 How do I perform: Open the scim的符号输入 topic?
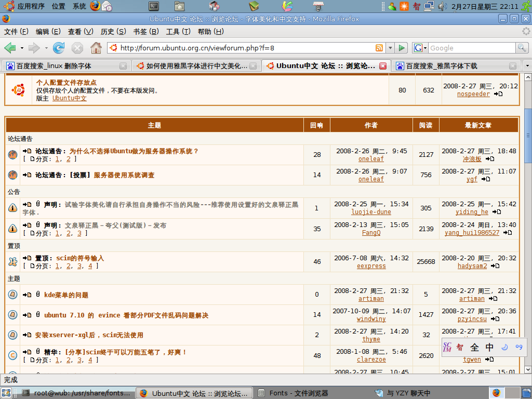tap(80, 258)
